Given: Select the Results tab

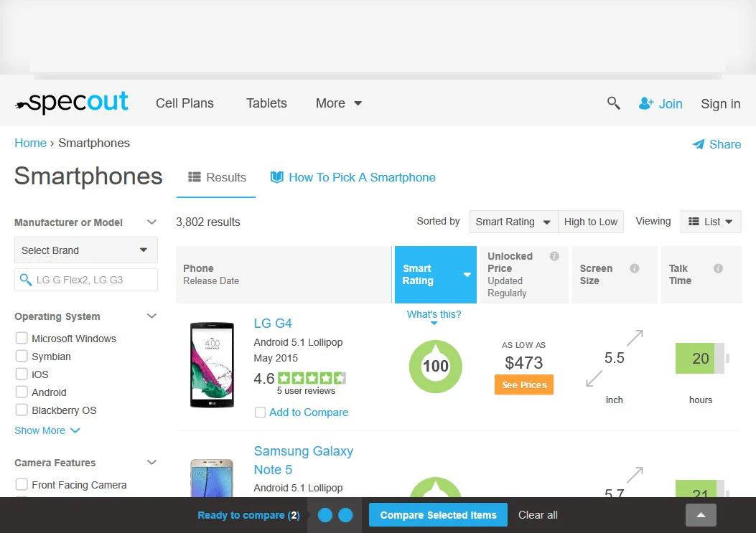Looking at the screenshot, I should (x=217, y=177).
